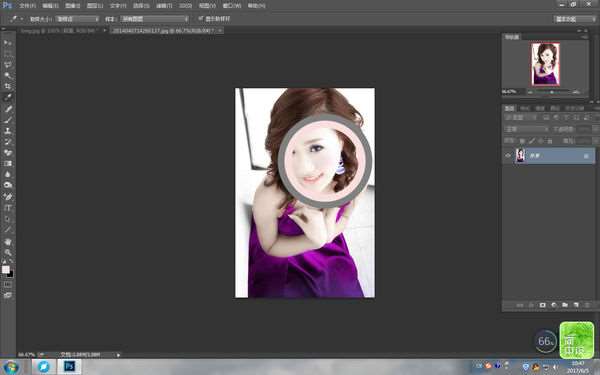Image resolution: width=600 pixels, height=375 pixels.
Task: Link layers icon in Layers panel
Action: pyautogui.click(x=520, y=305)
